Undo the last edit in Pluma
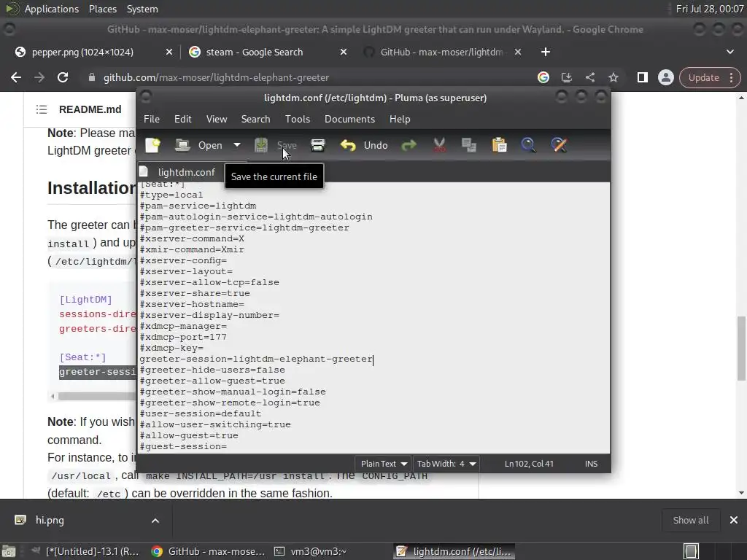747x560 pixels. tap(364, 145)
